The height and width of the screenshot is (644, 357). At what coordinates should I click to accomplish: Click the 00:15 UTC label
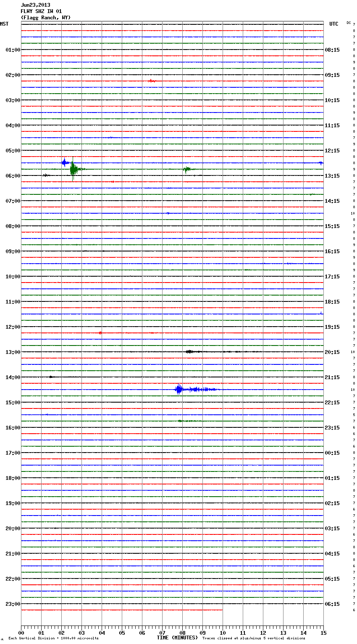[332, 453]
